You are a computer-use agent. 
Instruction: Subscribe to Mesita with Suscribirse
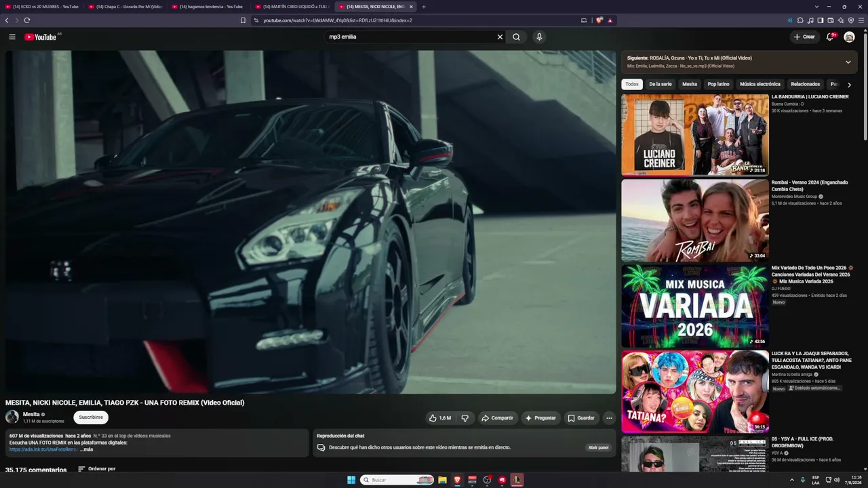pyautogui.click(x=91, y=418)
